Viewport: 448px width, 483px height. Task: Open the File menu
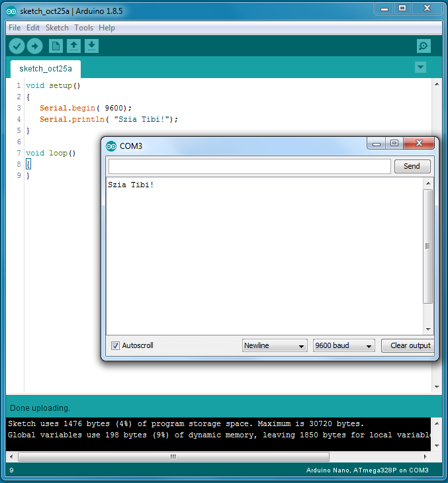15,28
